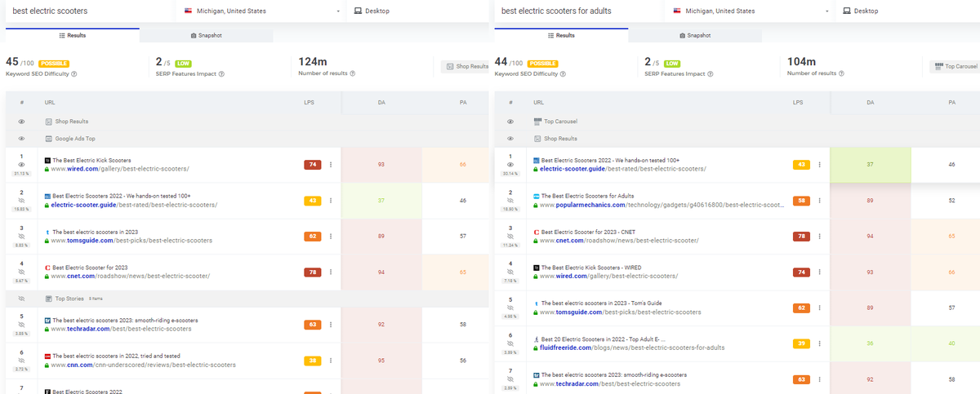The image size is (980, 394).
Task: Click help icon next to Number of results in left panel
Action: click(352, 74)
